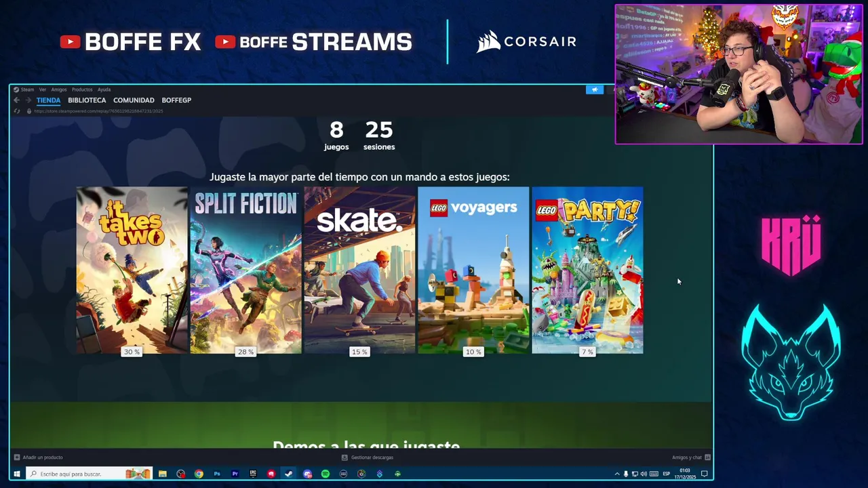Screen dimensions: 868x488
Task: Click the plus icon to add a product
Action: (17, 457)
